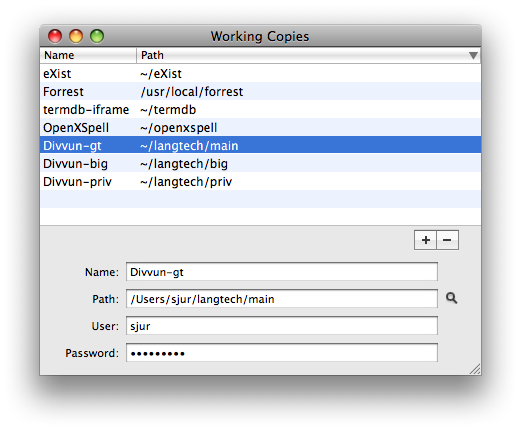Click the magnifying glass browse path icon
Viewport: 521px width, 430px height.
coord(452,298)
